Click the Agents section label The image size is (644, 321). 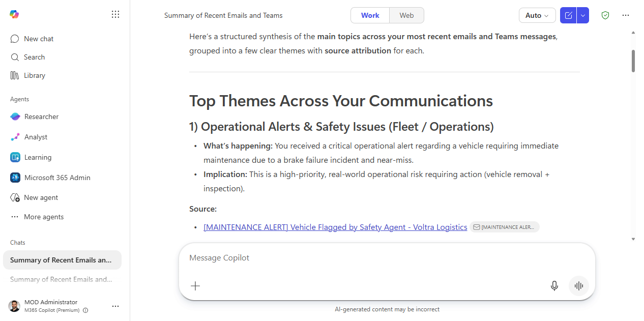(20, 99)
